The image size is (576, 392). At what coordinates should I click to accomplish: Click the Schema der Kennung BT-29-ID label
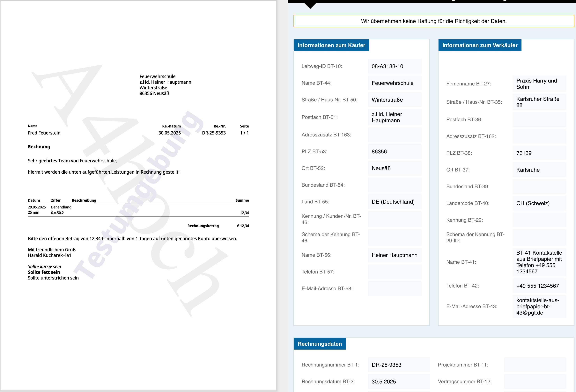[x=475, y=237]
